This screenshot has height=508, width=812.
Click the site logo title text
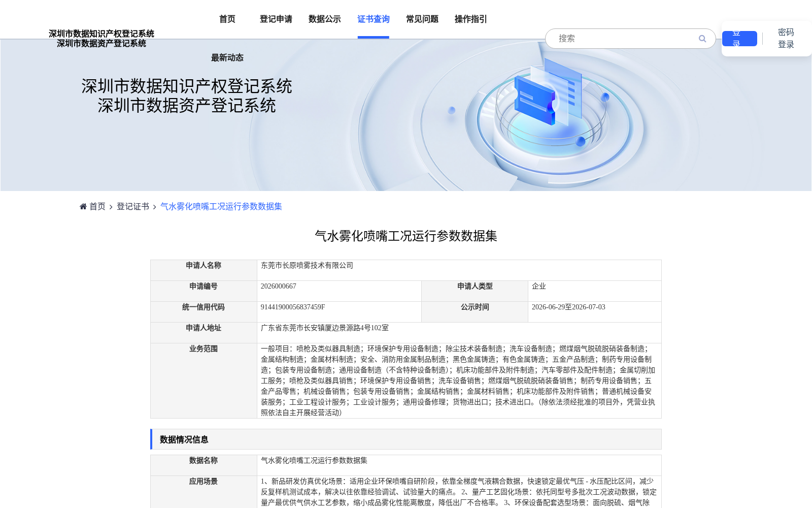point(101,39)
